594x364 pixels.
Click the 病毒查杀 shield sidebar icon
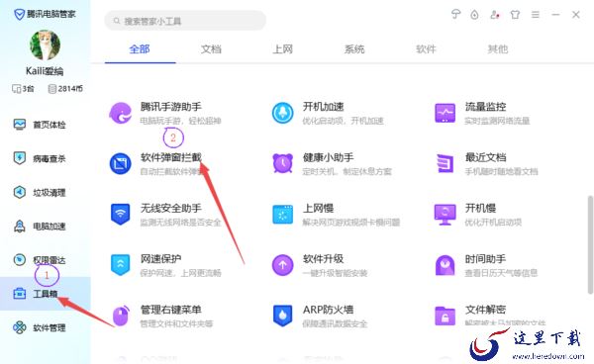point(20,158)
